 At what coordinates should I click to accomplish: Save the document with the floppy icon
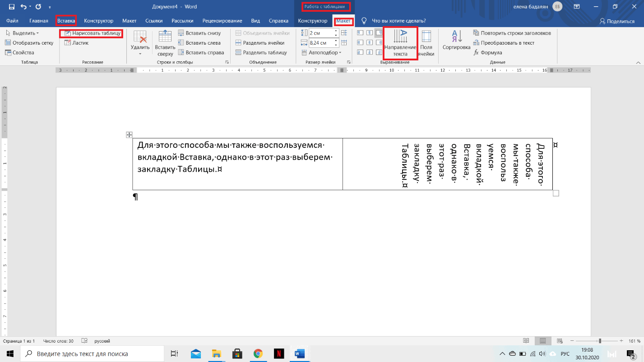12,7
